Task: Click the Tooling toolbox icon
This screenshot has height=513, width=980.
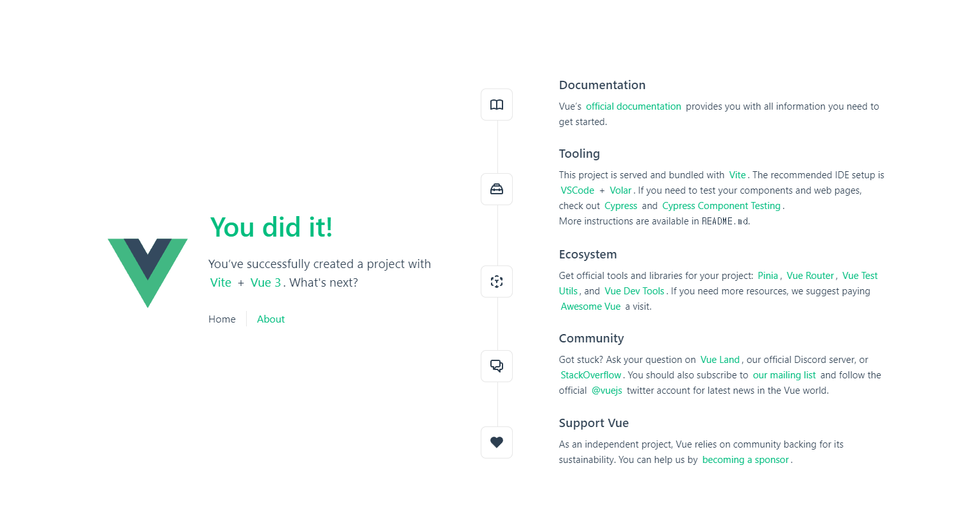Action: (x=497, y=189)
